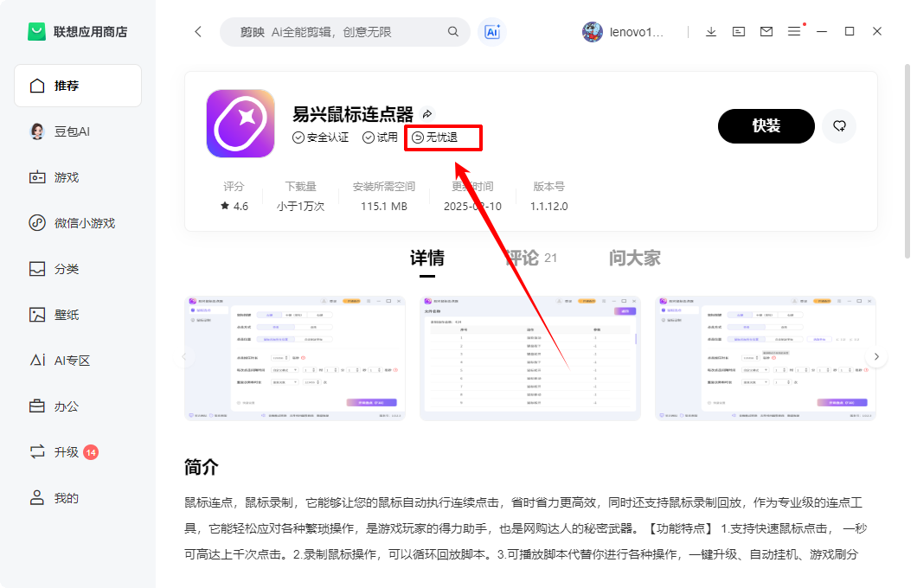The height and width of the screenshot is (588, 917).
Task: Click the 易兴鼠标连点器 app title
Action: pyautogui.click(x=353, y=114)
